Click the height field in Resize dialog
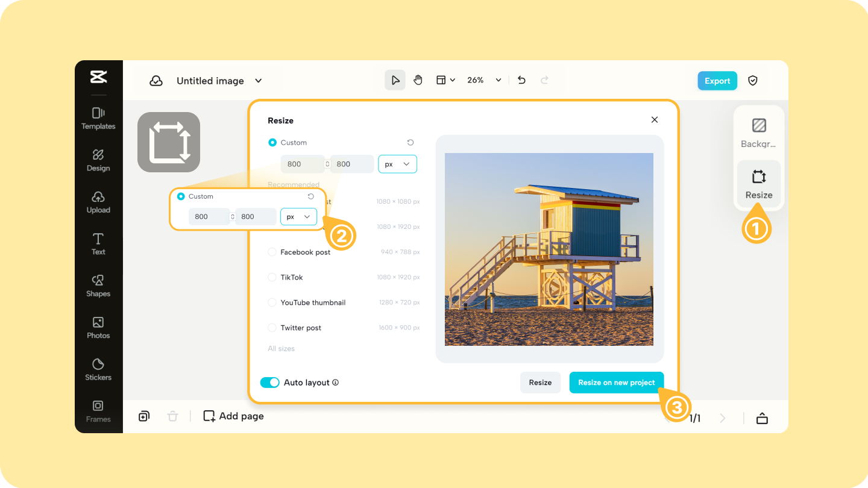Viewport: 868px width, 488px height. (352, 164)
